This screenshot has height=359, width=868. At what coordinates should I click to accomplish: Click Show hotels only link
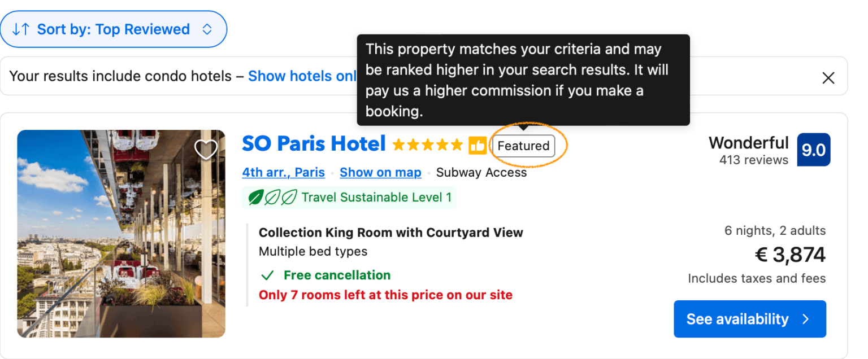coord(302,76)
